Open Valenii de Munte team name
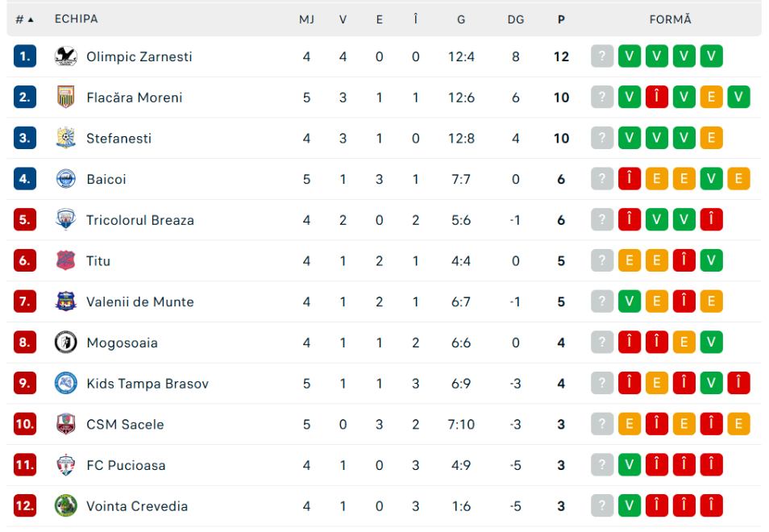The height and width of the screenshot is (532, 769). point(140,302)
